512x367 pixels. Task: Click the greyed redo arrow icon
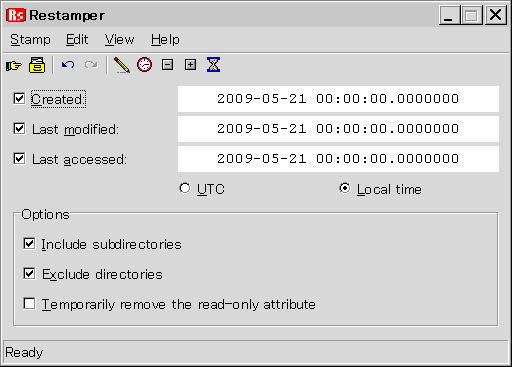(x=91, y=65)
